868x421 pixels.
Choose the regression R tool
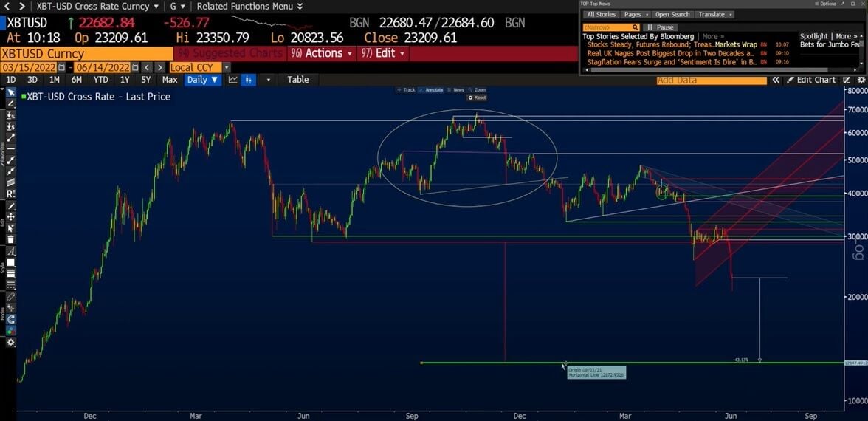11,194
